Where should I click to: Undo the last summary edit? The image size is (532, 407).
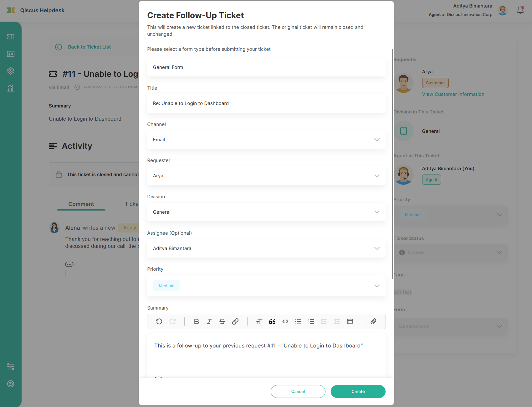159,321
